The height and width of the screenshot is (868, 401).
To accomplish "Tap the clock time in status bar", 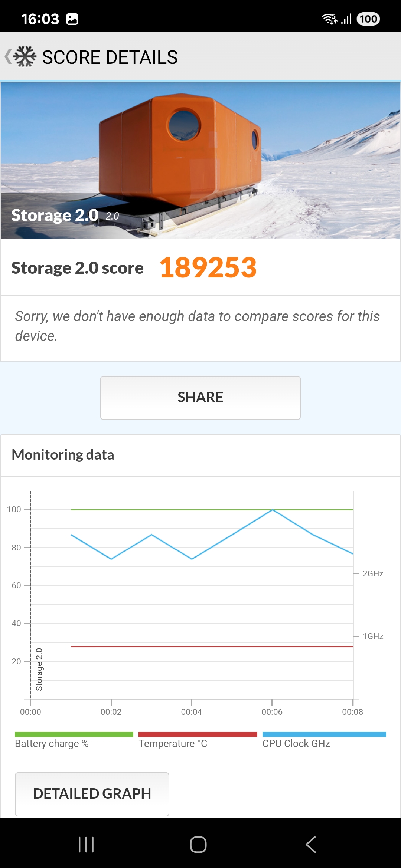I will 40,19.
